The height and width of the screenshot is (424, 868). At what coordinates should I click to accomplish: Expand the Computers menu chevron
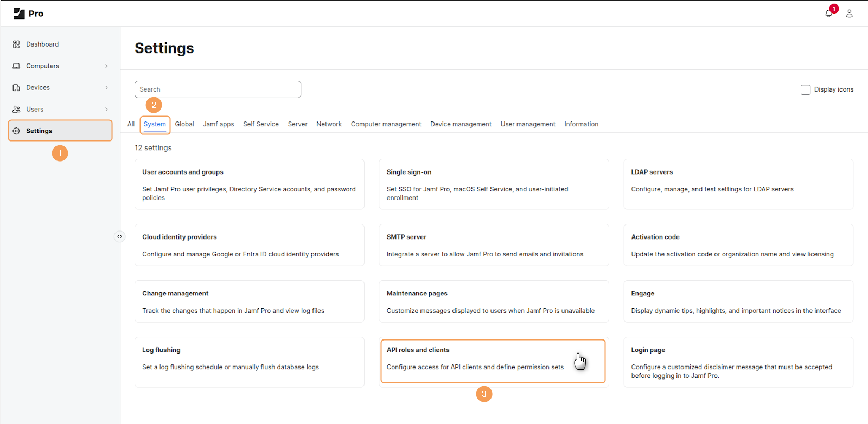[106, 66]
